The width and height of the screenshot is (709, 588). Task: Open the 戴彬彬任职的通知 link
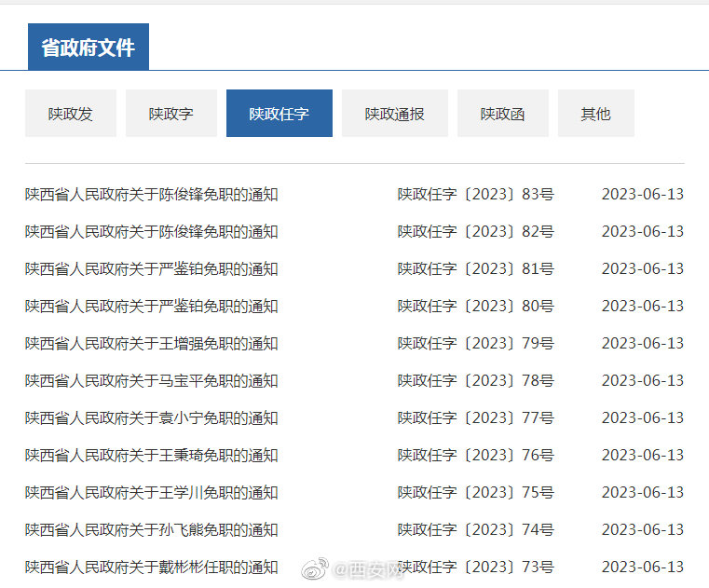coord(152,567)
